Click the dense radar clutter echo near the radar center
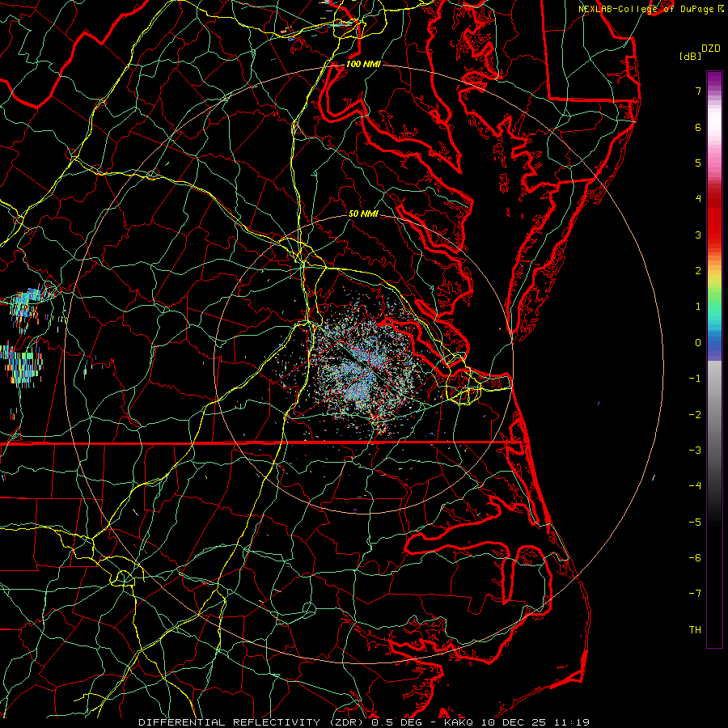Viewport: 728px width, 728px height. pos(365,366)
